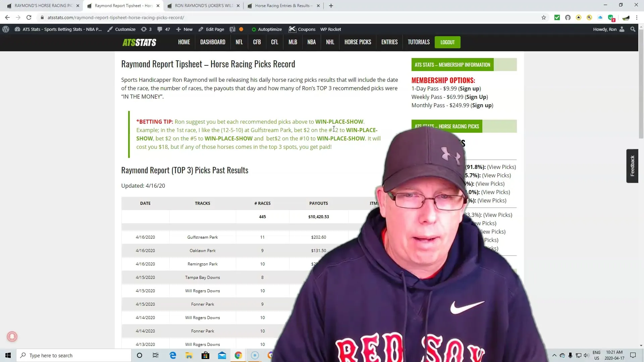This screenshot has width=644, height=362.
Task: Open Mail app from the taskbar
Action: click(222, 355)
